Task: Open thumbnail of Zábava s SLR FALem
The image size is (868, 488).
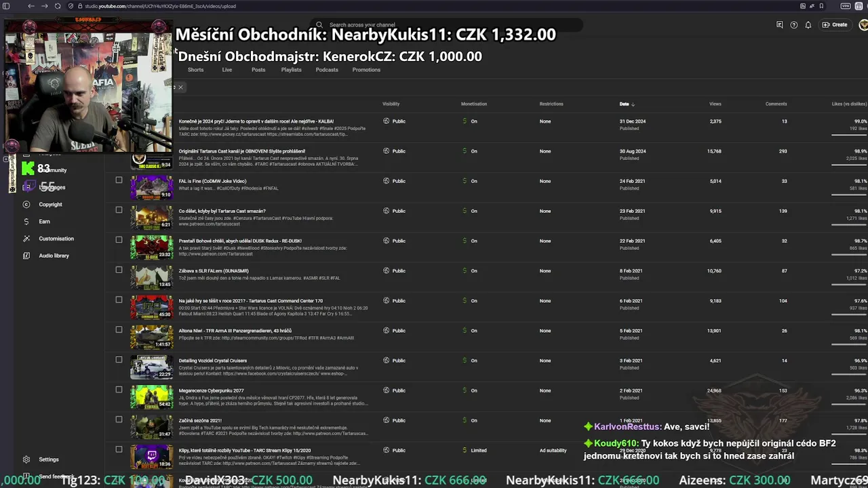Action: (152, 277)
